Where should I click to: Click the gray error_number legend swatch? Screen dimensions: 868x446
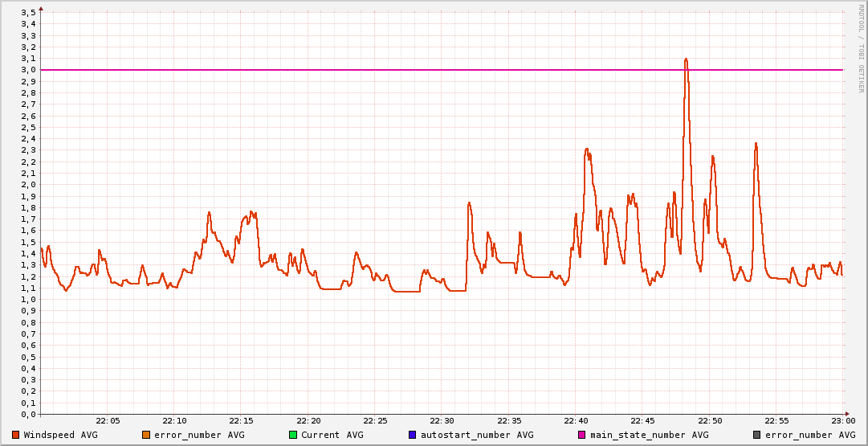[757, 435]
